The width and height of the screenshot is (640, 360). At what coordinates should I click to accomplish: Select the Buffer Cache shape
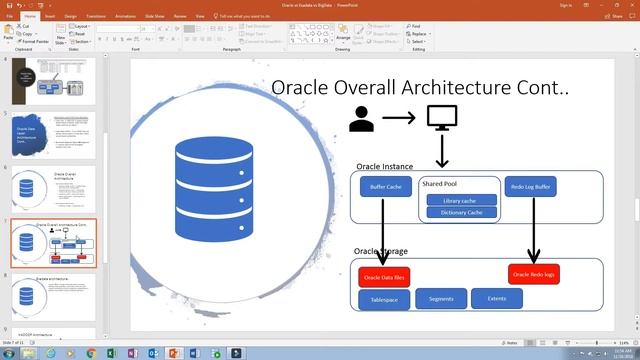point(386,187)
